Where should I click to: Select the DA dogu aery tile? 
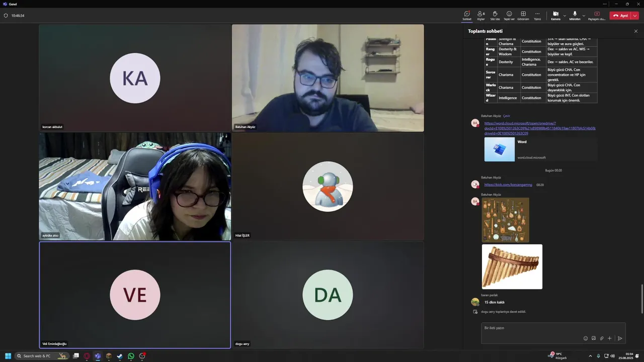coord(328,295)
